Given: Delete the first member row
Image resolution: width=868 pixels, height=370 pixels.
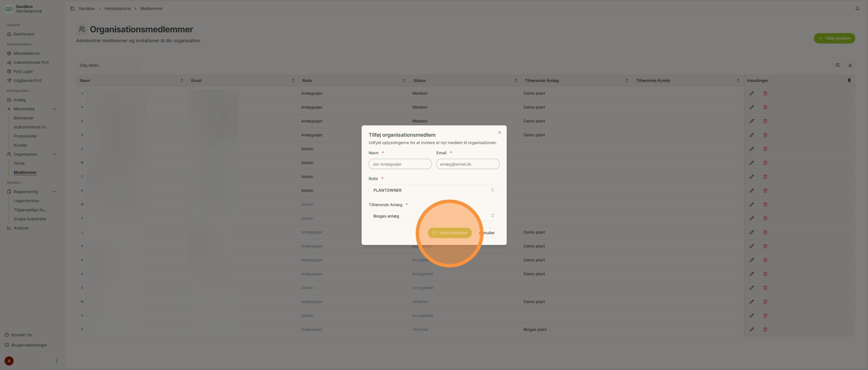Looking at the screenshot, I should tap(765, 93).
